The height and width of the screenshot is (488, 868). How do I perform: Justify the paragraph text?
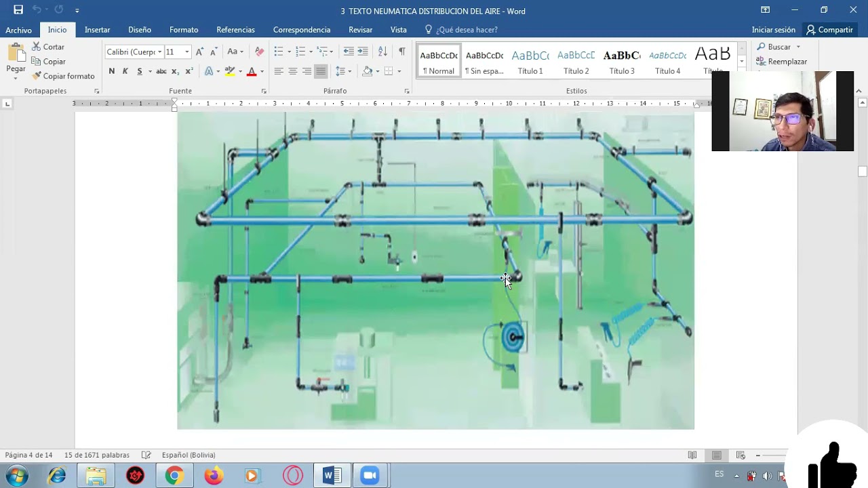(321, 71)
